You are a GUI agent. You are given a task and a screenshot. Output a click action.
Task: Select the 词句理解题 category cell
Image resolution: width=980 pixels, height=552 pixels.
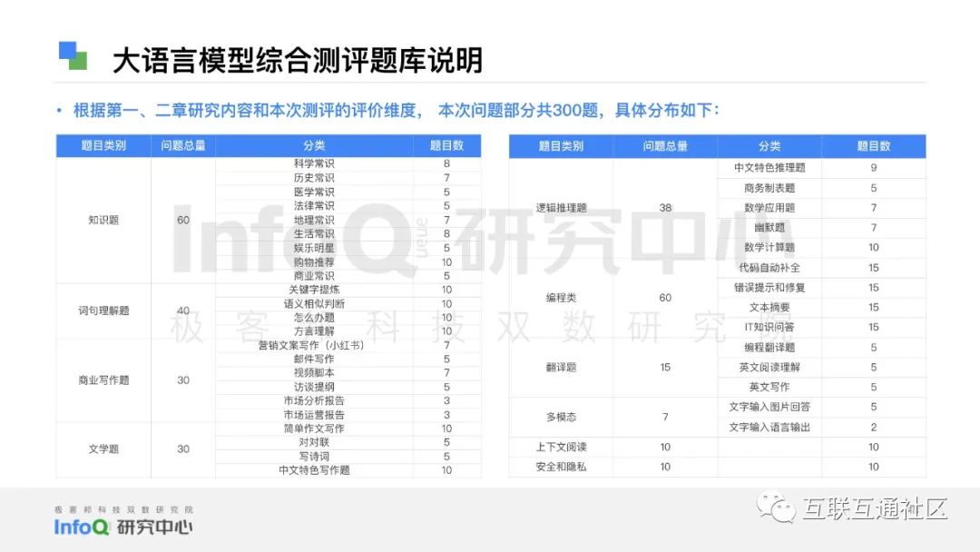(103, 310)
